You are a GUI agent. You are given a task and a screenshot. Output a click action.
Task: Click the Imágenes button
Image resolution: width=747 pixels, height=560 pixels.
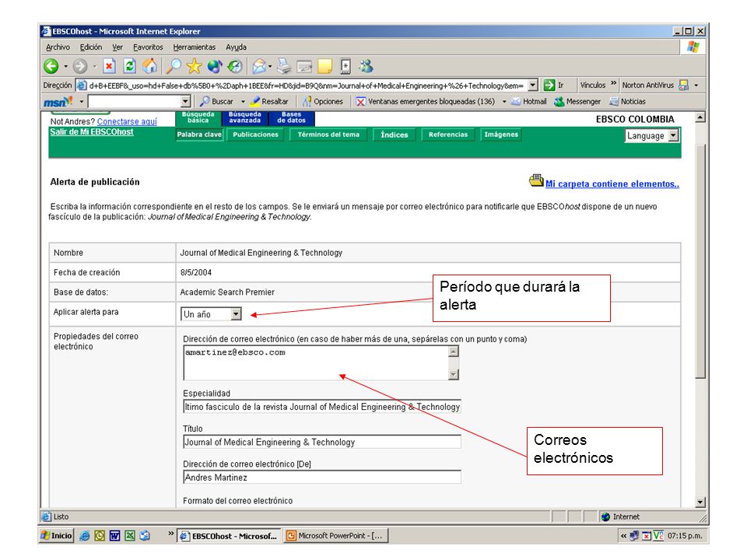[x=501, y=135]
